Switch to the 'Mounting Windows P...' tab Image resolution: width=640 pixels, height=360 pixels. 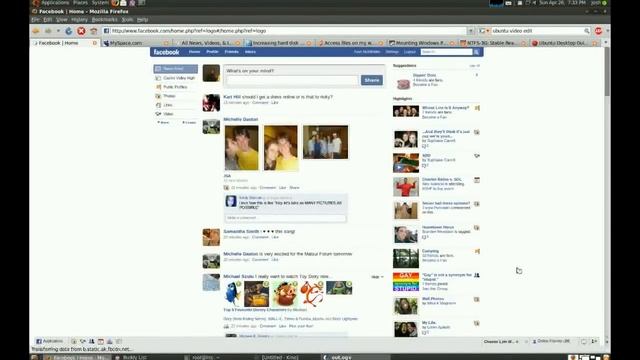pos(422,43)
